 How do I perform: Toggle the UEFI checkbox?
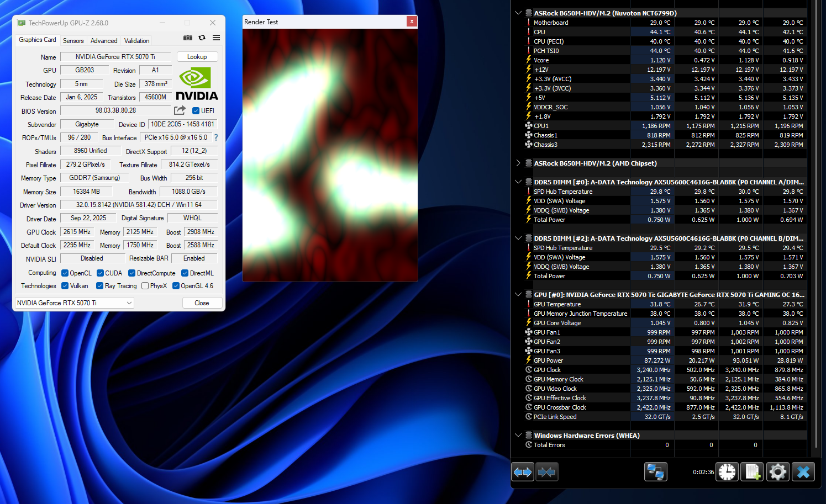[196, 110]
